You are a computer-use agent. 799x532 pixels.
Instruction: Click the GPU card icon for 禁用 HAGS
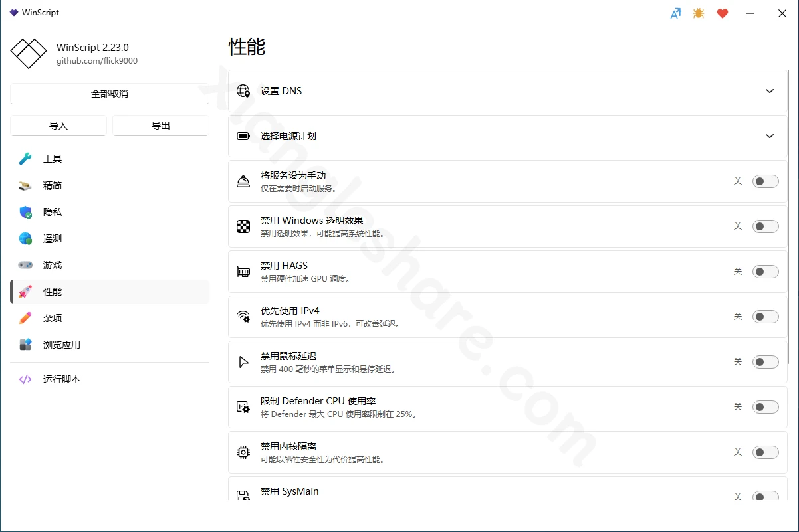tap(243, 272)
